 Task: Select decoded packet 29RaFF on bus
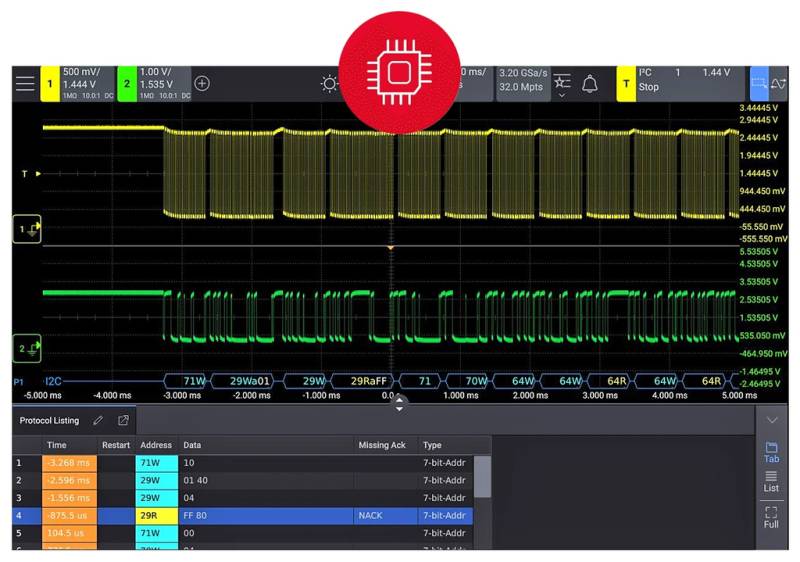coord(364,381)
